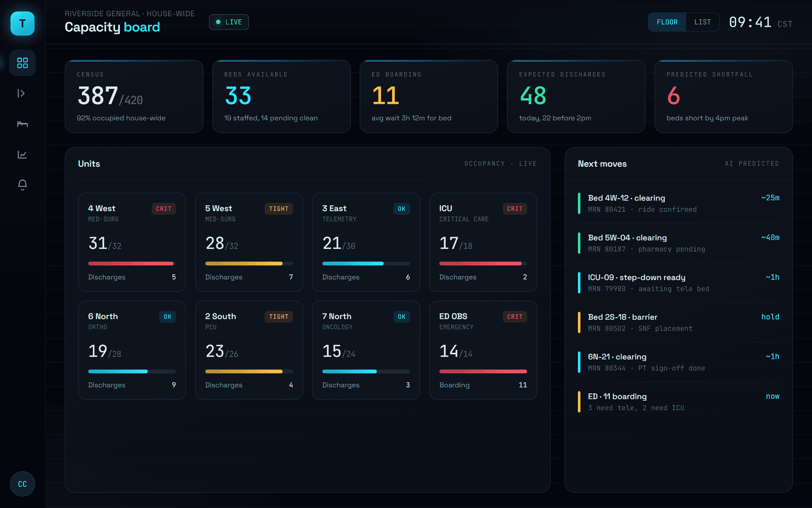This screenshot has width=812, height=508.
Task: Click the TIGHT badge on 5 West
Action: [279, 209]
